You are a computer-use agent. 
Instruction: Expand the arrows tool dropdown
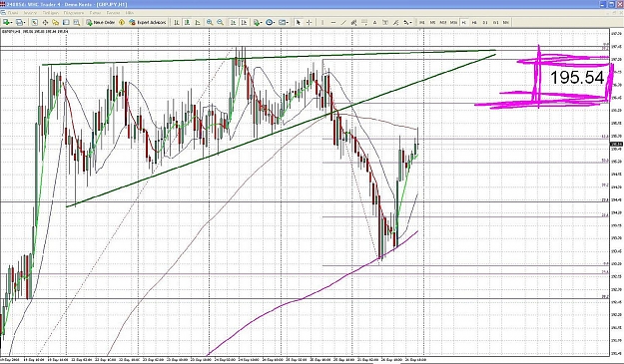411,23
